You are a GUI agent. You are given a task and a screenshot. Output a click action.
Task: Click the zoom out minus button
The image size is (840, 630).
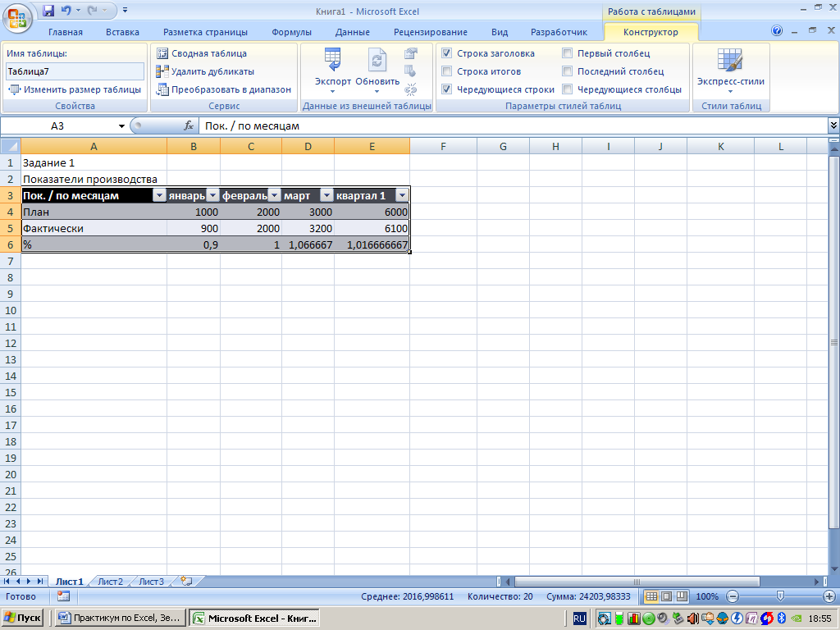[x=733, y=596]
